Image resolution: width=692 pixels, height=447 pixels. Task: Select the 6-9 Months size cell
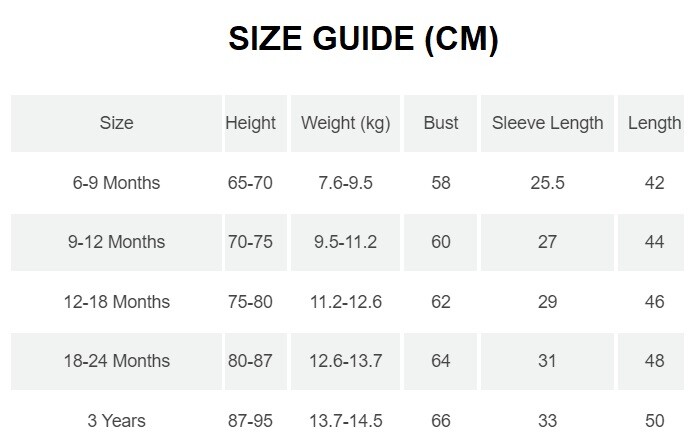(117, 183)
